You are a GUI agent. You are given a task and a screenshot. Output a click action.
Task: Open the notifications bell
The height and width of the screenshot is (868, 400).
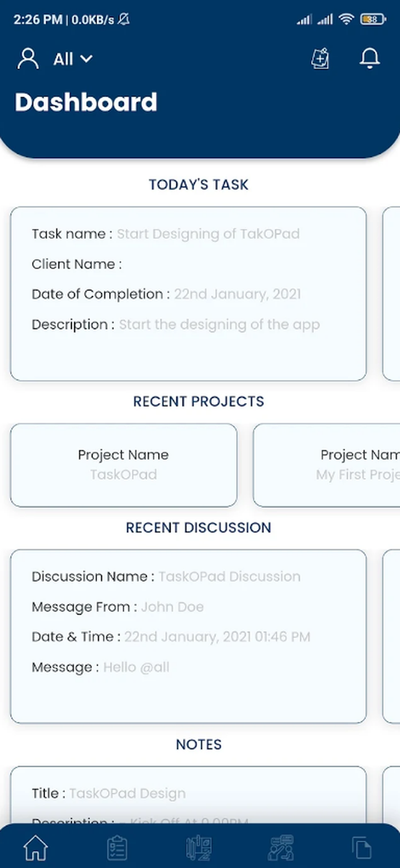click(370, 58)
